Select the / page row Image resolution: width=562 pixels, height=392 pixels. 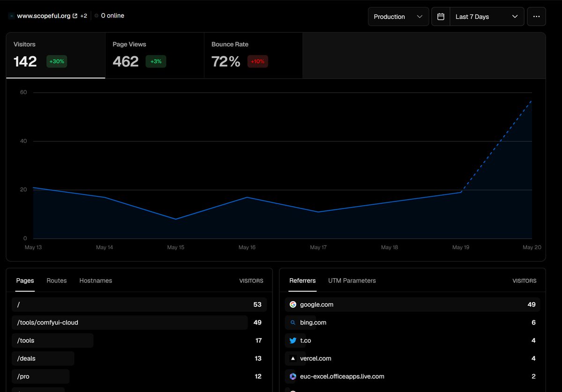point(139,304)
